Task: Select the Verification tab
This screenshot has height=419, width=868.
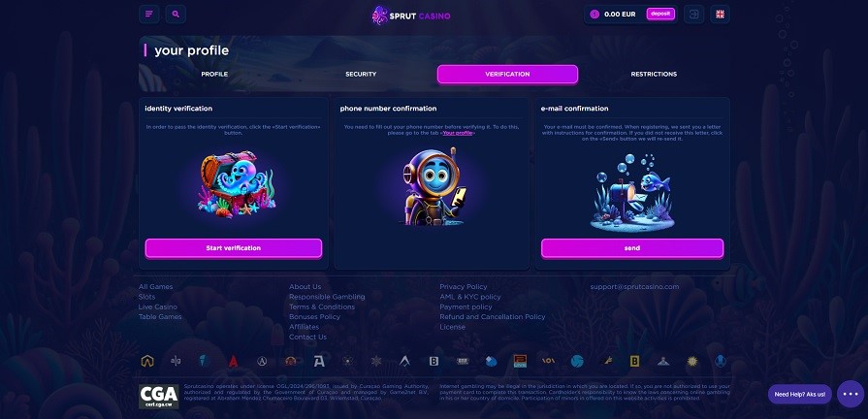Action: 507,74
